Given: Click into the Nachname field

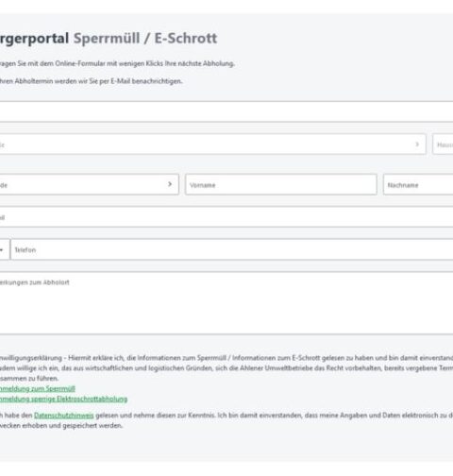Looking at the screenshot, I should click(418, 184).
